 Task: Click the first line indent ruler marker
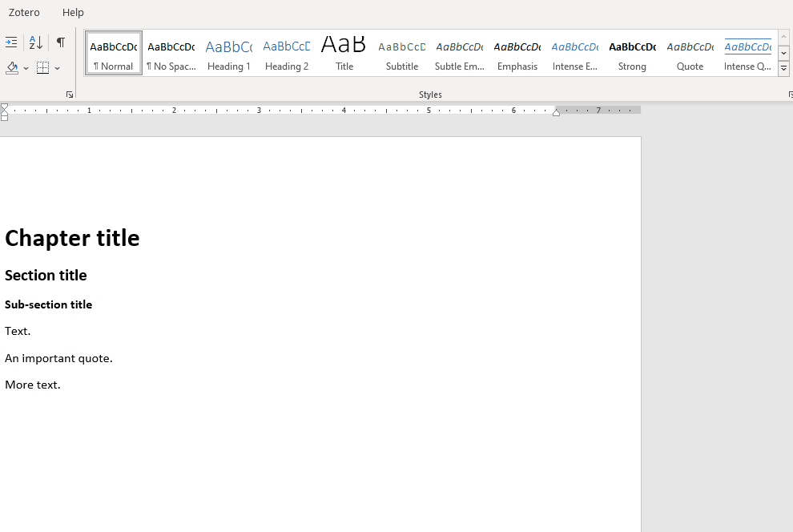pos(5,107)
